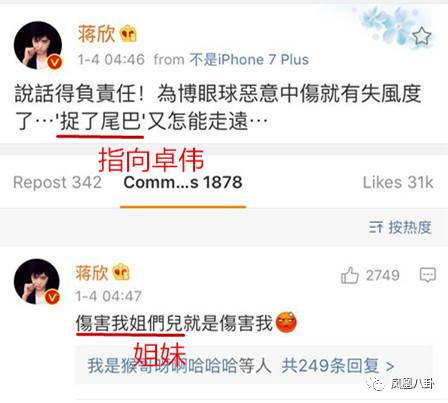Viewport: 448px width, 403px height.
Task: Click the verified V badge on post avatar
Action: coord(55,62)
